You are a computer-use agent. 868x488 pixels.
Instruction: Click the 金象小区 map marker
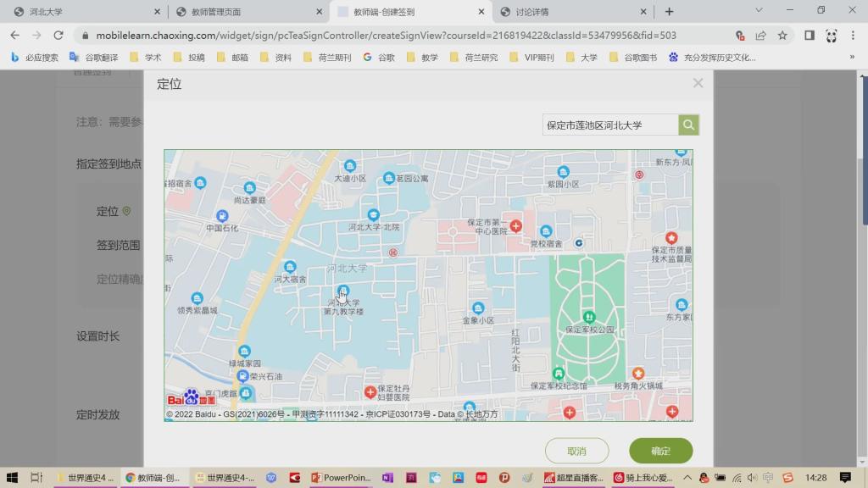click(x=478, y=308)
